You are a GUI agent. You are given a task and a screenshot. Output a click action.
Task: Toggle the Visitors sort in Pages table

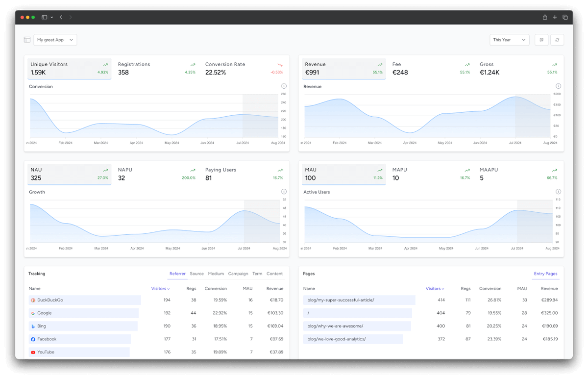pyautogui.click(x=435, y=288)
